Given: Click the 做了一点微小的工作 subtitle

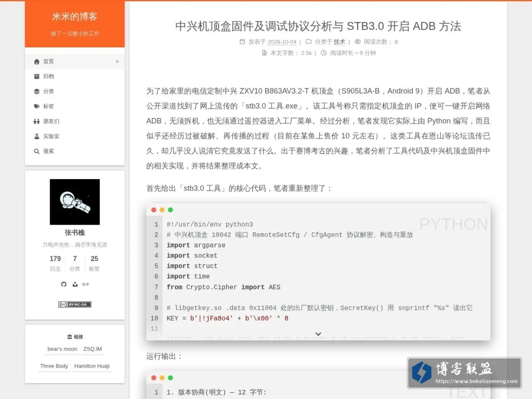Looking at the screenshot, I should pos(74,34).
